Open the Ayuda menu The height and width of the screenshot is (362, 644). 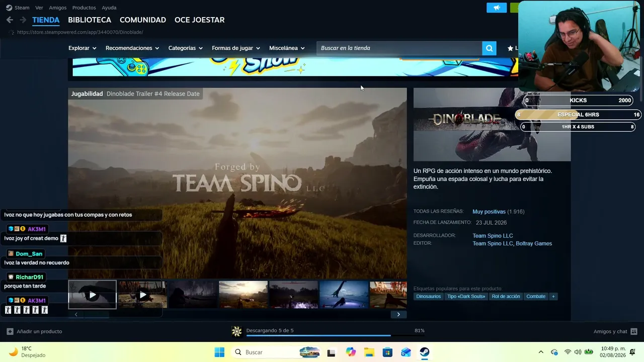click(x=109, y=8)
